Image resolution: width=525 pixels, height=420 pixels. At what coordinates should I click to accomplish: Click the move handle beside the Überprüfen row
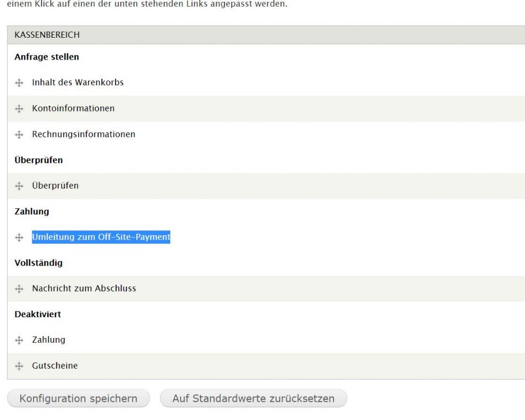[x=19, y=186]
